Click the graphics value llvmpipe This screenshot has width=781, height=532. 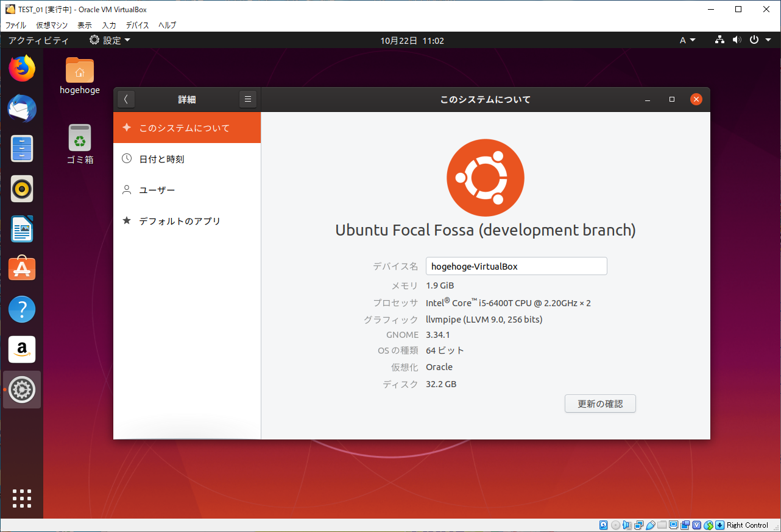[484, 319]
